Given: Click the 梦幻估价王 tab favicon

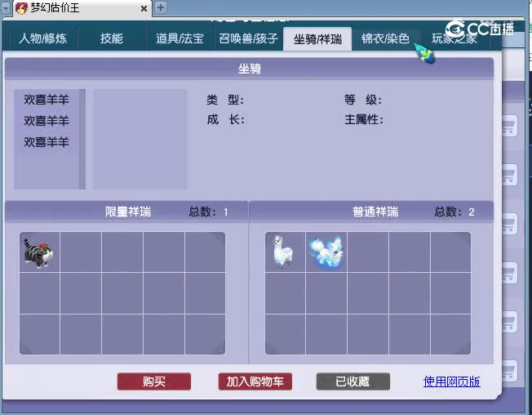Looking at the screenshot, I should [21, 8].
